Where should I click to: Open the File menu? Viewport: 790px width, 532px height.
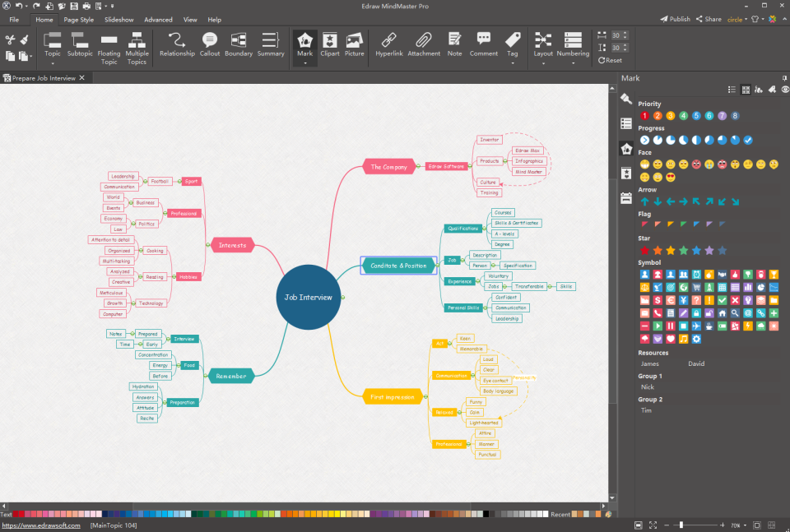(14, 20)
